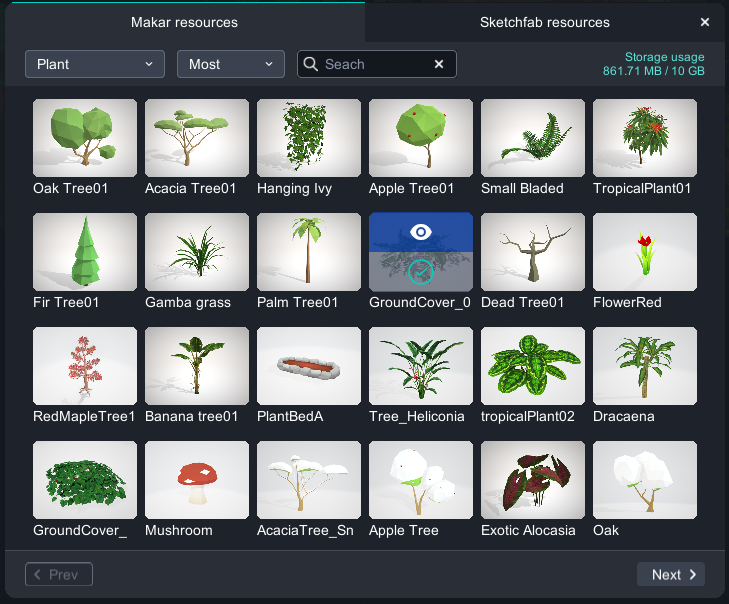
Task: Select the FlowerRed plant thumbnail
Action: point(645,252)
